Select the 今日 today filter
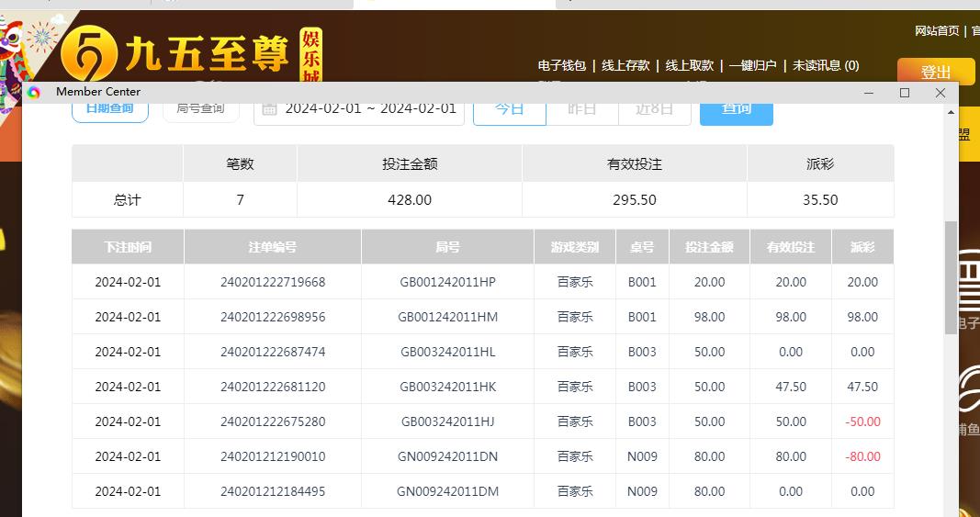Image resolution: width=980 pixels, height=517 pixels. (x=509, y=109)
